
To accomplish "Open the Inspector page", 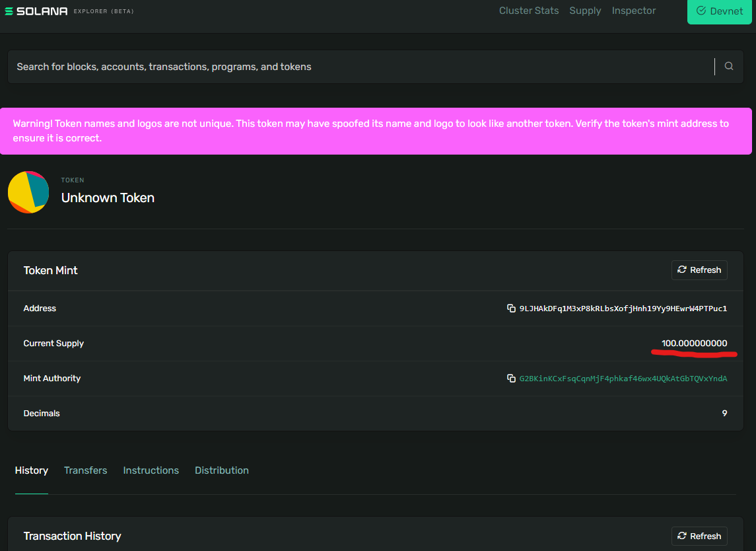I will tap(634, 11).
